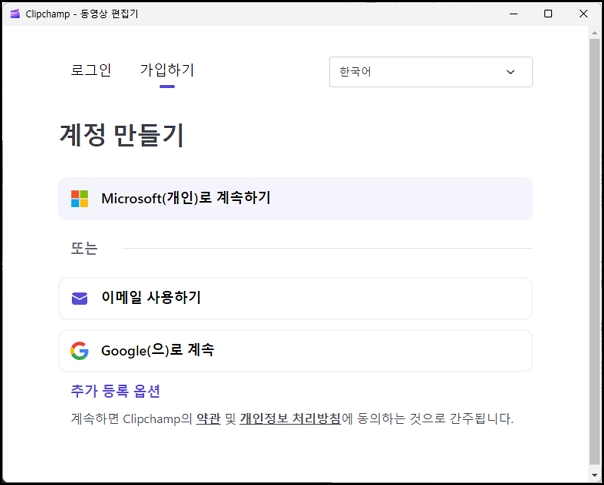
Task: Click the Google G logo icon
Action: 79,351
